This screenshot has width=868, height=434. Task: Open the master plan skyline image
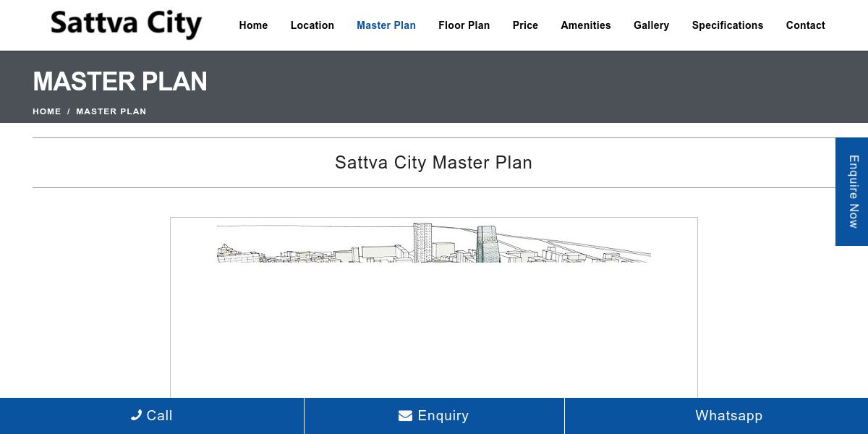(x=434, y=242)
